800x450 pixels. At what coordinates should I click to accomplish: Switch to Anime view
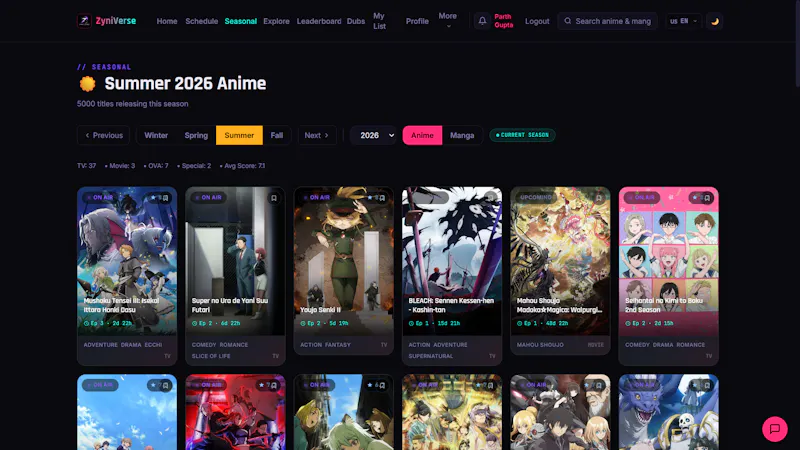pos(422,135)
